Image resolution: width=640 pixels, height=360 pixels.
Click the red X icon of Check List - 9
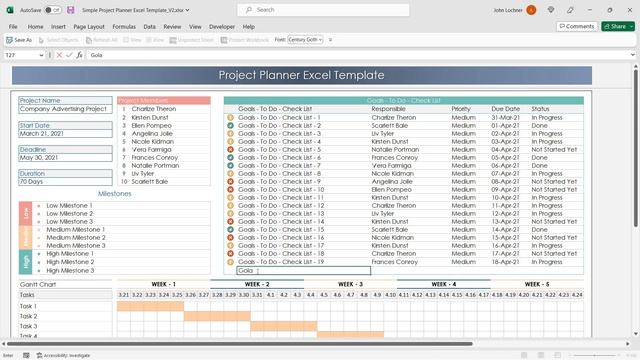pos(230,182)
